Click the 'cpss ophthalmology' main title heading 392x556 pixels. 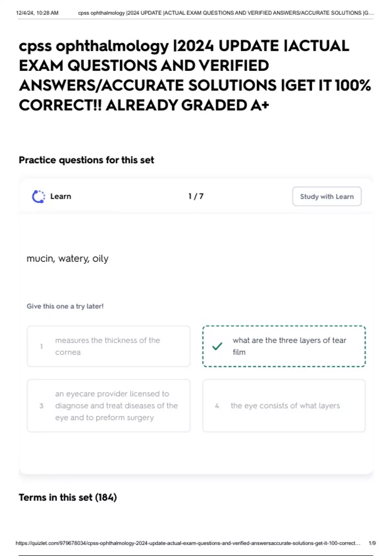pos(195,76)
